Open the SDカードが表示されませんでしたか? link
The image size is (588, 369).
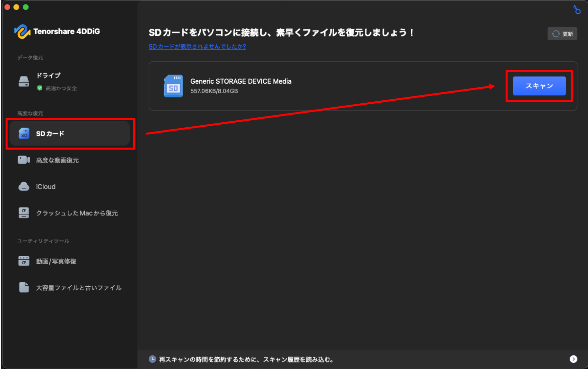point(197,47)
